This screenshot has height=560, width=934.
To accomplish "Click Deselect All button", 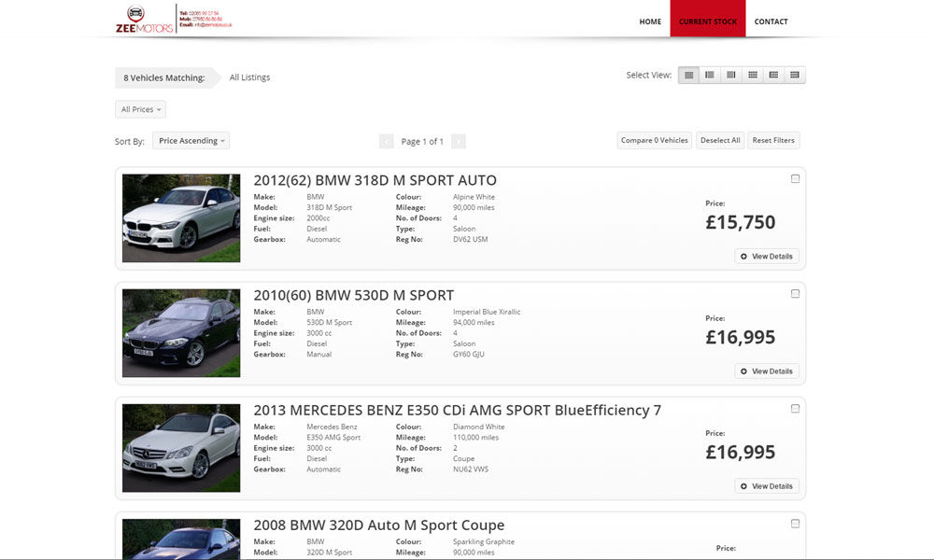I will click(x=720, y=140).
